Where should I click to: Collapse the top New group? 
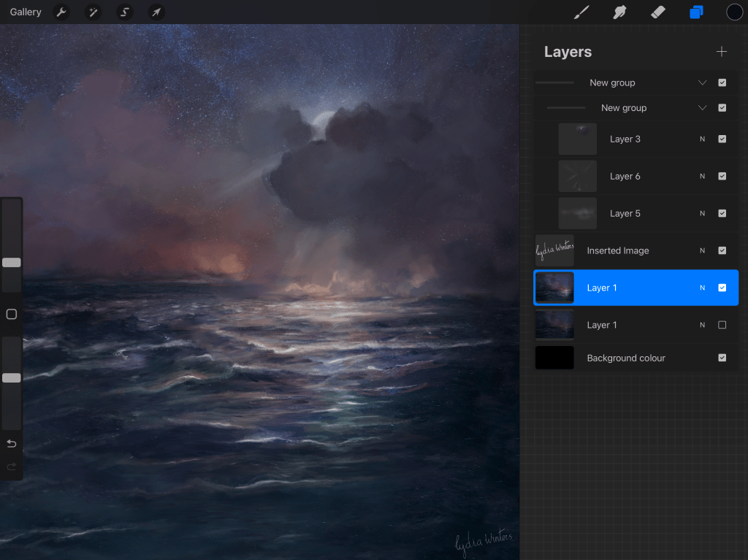click(702, 83)
